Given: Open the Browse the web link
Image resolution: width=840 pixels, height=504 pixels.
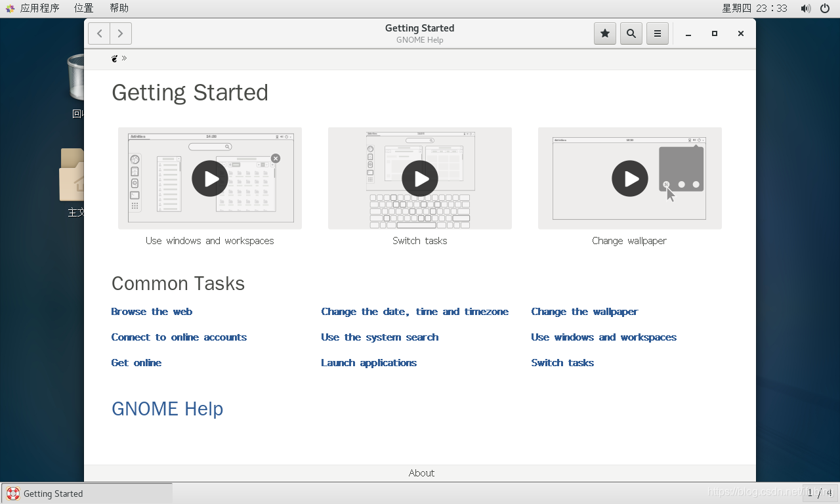Looking at the screenshot, I should (x=152, y=312).
